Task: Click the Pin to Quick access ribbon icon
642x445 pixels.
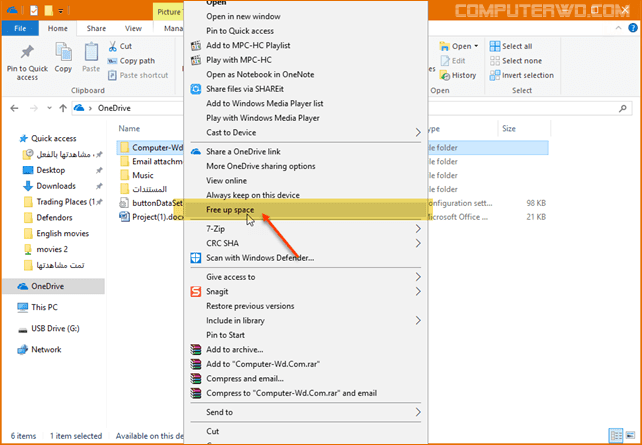Action: (x=27, y=52)
